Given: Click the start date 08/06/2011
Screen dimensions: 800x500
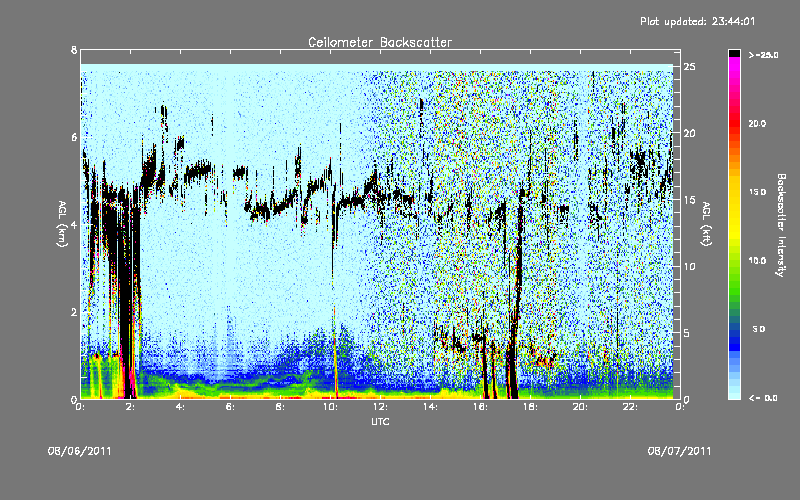Looking at the screenshot, I should coord(80,451).
